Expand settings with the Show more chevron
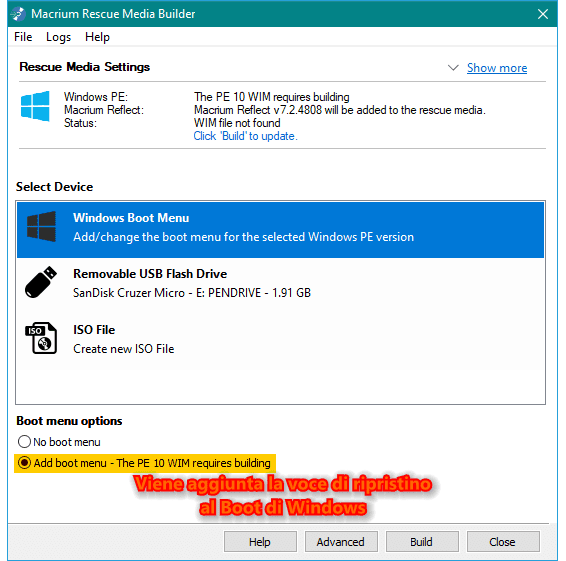This screenshot has width=566, height=561. [453, 68]
